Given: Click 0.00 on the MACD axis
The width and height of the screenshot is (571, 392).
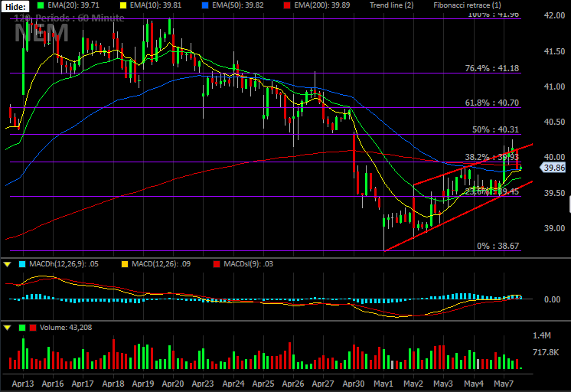Looking at the screenshot, I should click(x=552, y=299).
